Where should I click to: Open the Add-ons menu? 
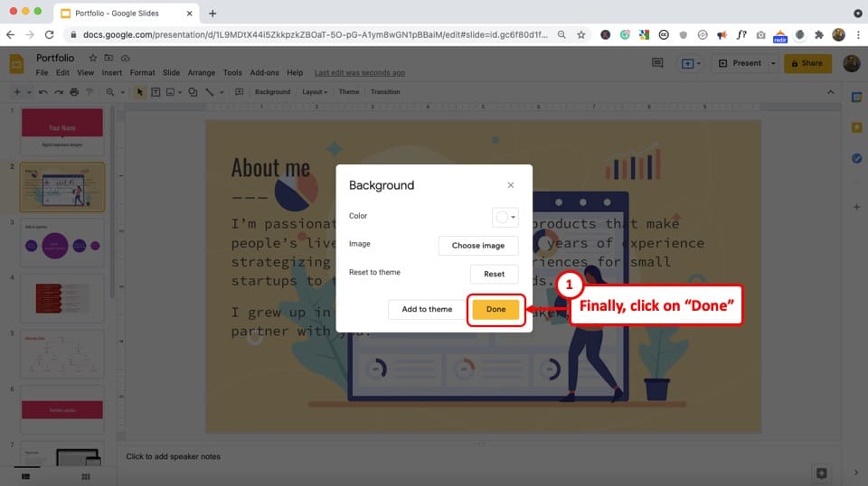tap(264, 72)
